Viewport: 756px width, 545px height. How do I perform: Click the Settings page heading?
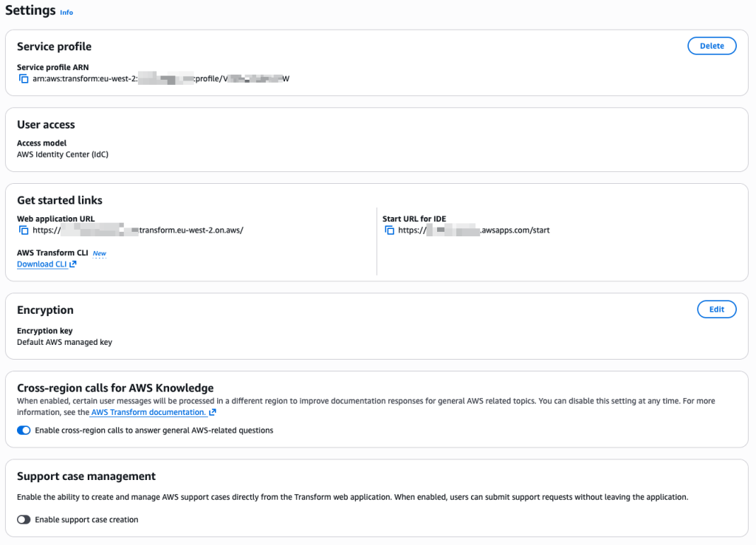[x=30, y=11]
